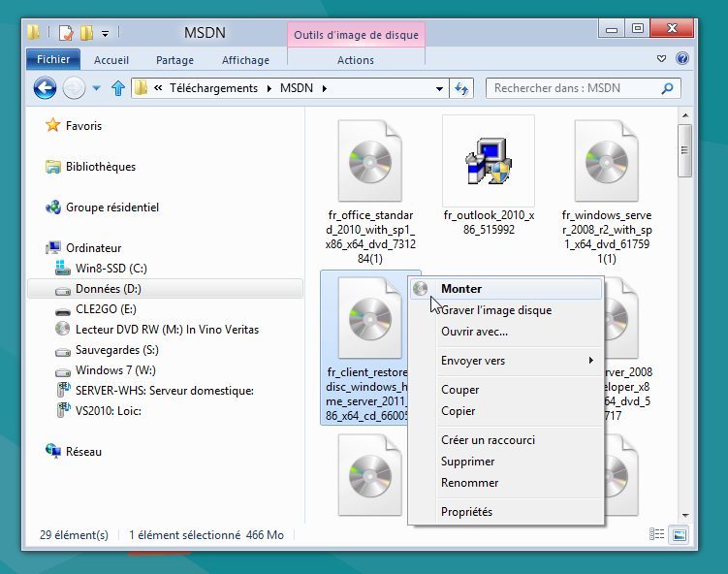Select the fr_office_standard_2010 disc image file
The image size is (728, 574).
click(370, 191)
